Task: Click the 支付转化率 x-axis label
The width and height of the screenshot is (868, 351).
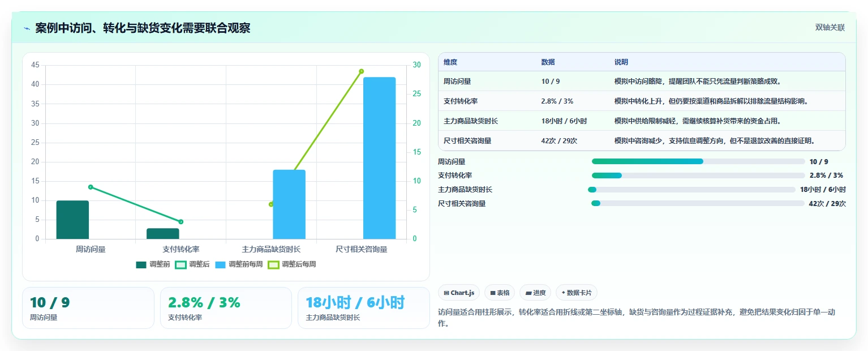Action: coord(181,249)
